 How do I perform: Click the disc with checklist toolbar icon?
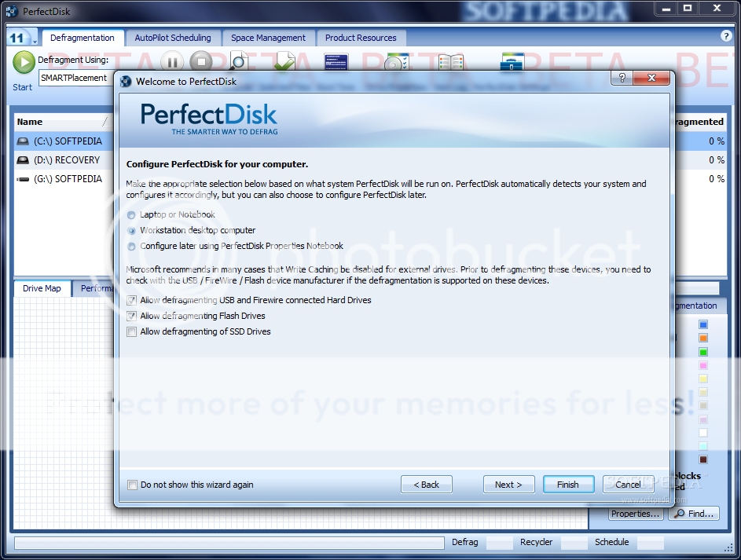coord(396,60)
